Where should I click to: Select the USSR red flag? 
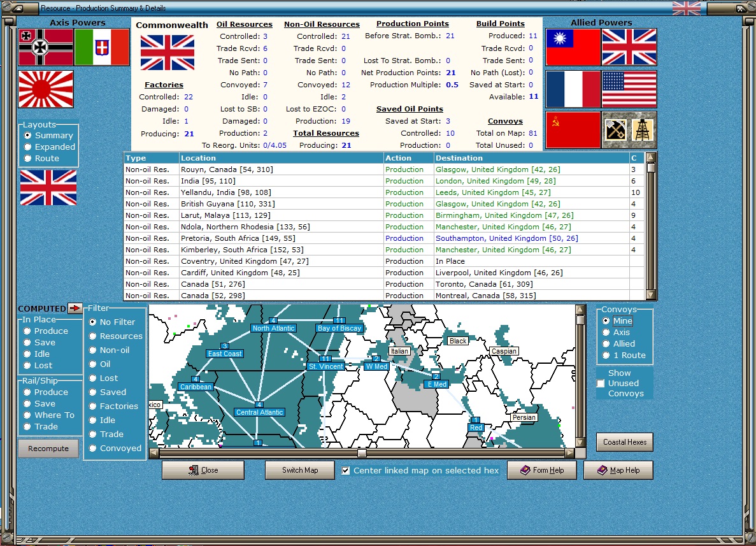(573, 130)
